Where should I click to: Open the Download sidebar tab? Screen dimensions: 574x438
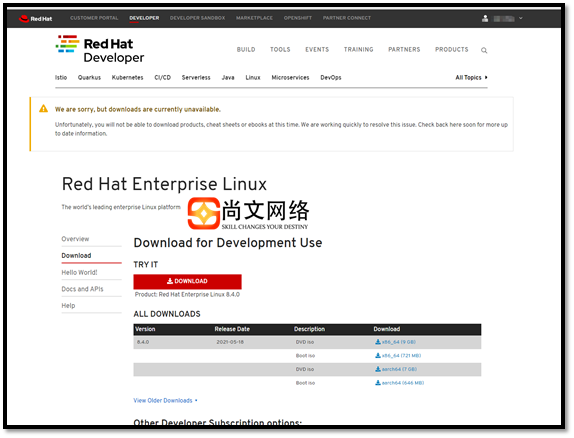76,256
